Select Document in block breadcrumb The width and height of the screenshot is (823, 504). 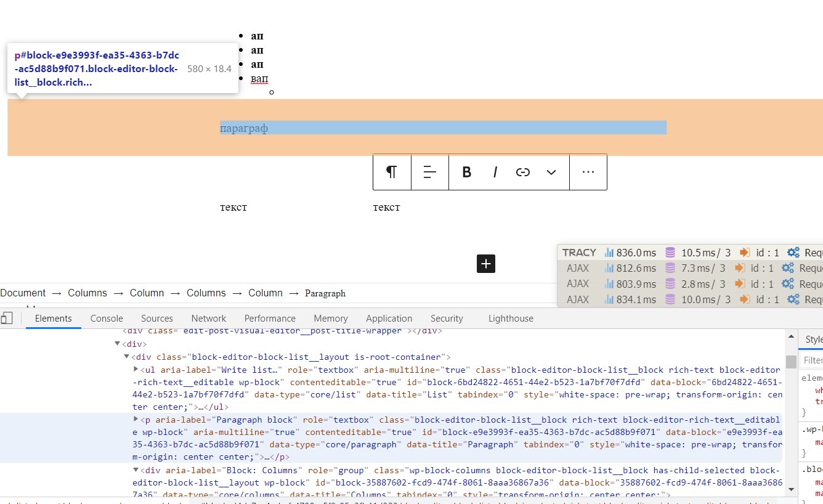[x=23, y=293]
